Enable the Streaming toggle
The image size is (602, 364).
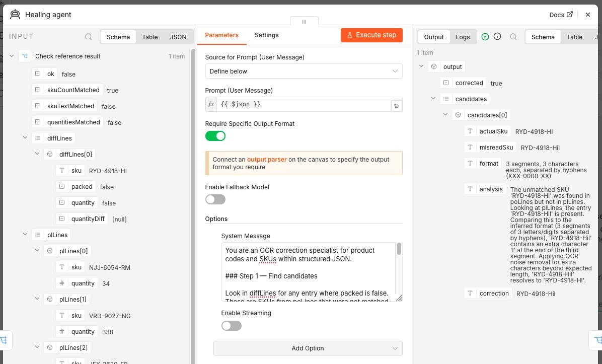(232, 326)
